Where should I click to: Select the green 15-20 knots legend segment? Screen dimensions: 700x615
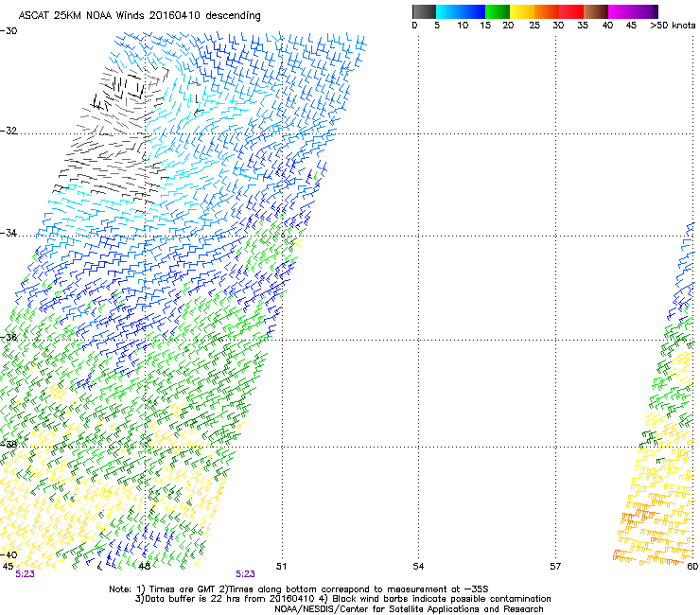(498, 11)
